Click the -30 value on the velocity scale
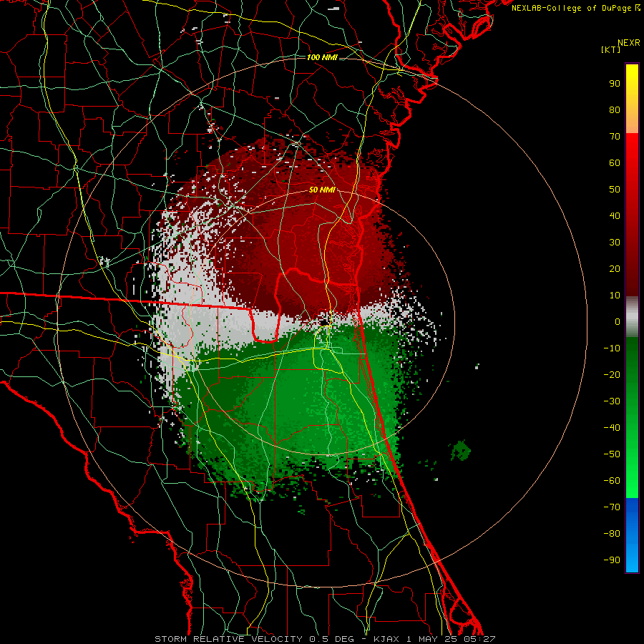The width and height of the screenshot is (644, 644). tap(612, 401)
